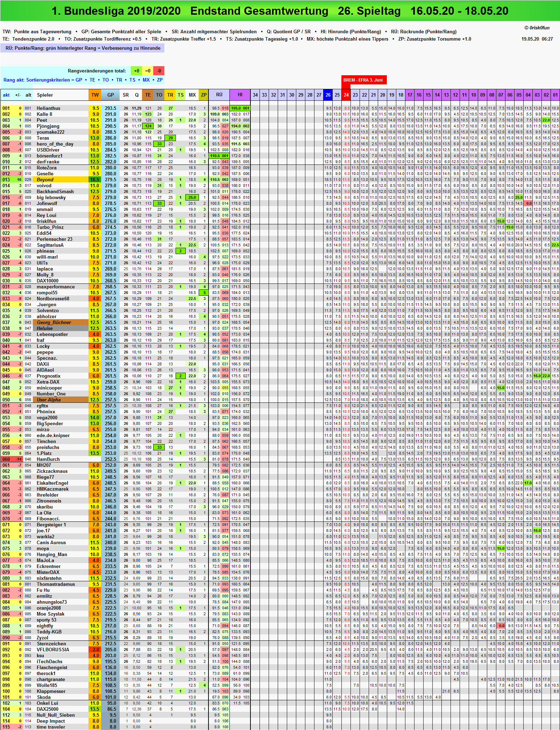Click the red 'BREM - EFRA 3. Juni' label
Image resolution: width=560 pixels, height=730 pixels.
point(364,80)
